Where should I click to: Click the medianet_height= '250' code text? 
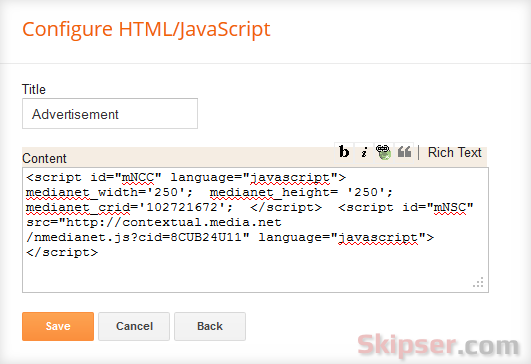coord(301,192)
